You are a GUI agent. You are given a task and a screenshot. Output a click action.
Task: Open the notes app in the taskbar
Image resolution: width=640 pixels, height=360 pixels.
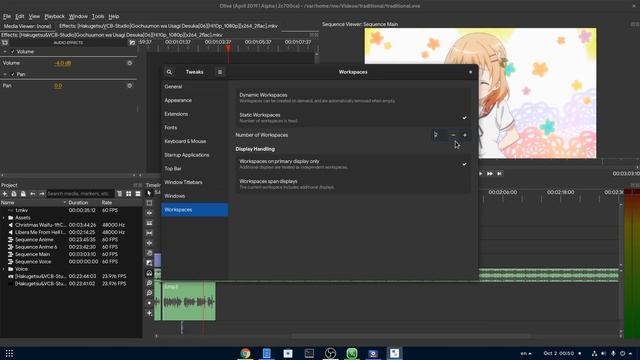click(x=267, y=353)
